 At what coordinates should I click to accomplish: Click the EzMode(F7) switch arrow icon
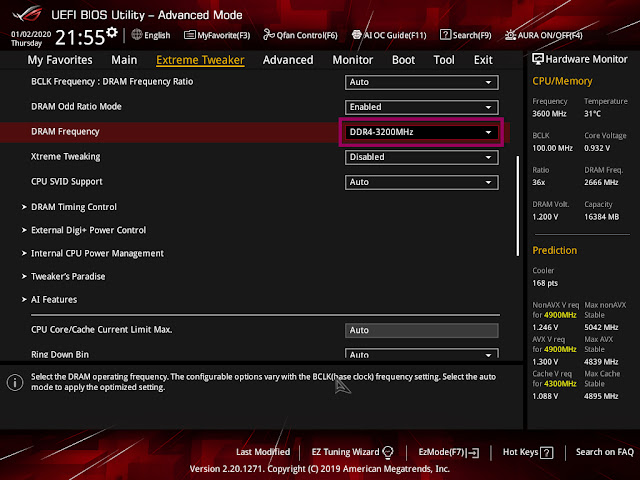click(473, 453)
